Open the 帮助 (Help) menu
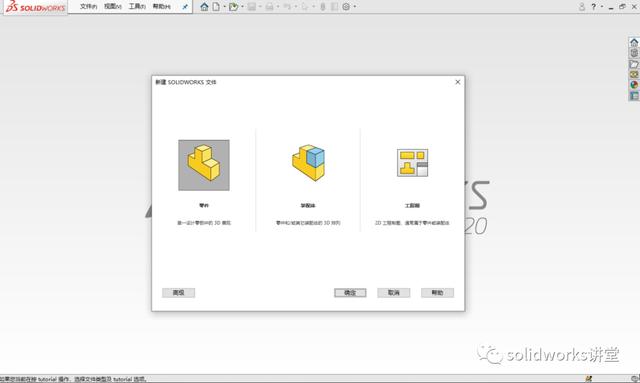This screenshot has width=640, height=383. click(x=161, y=7)
